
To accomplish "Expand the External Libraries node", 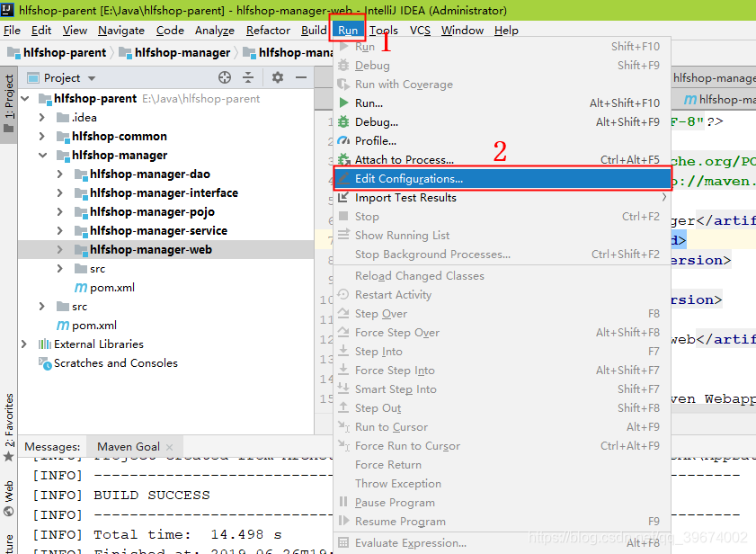I will 24,344.
